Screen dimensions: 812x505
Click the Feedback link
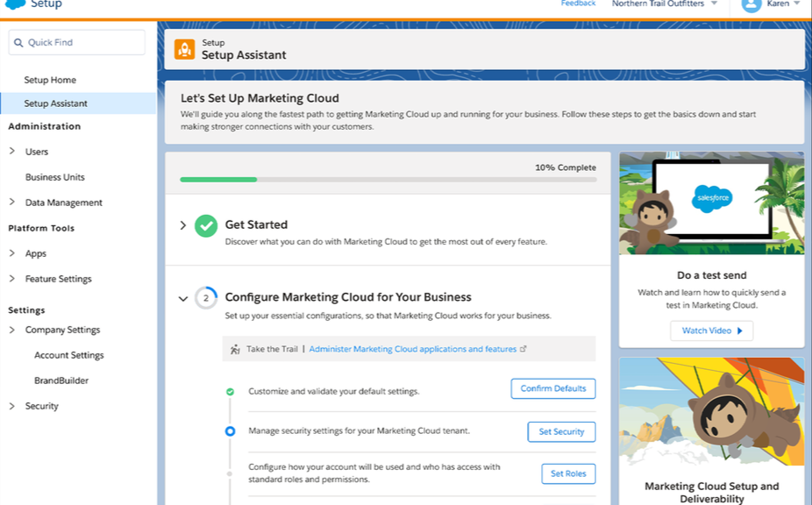pyautogui.click(x=579, y=4)
